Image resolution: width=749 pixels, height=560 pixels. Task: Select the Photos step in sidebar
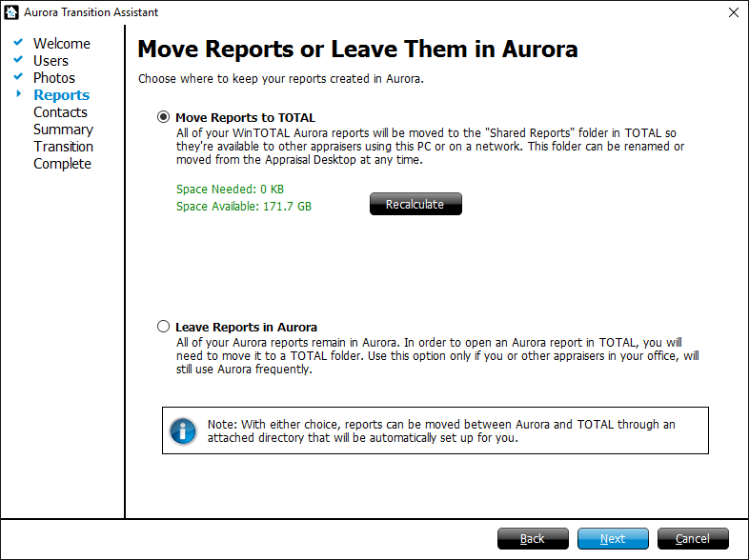pyautogui.click(x=54, y=78)
